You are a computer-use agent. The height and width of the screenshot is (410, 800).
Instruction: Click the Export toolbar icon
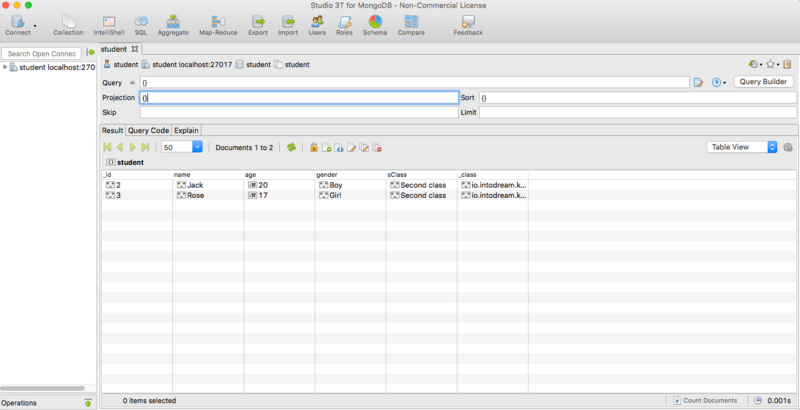point(258,25)
